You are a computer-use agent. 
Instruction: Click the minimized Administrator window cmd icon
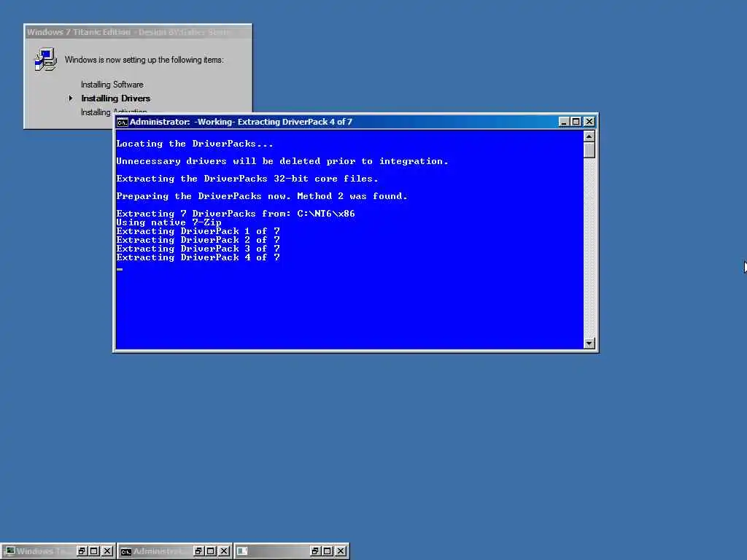125,551
